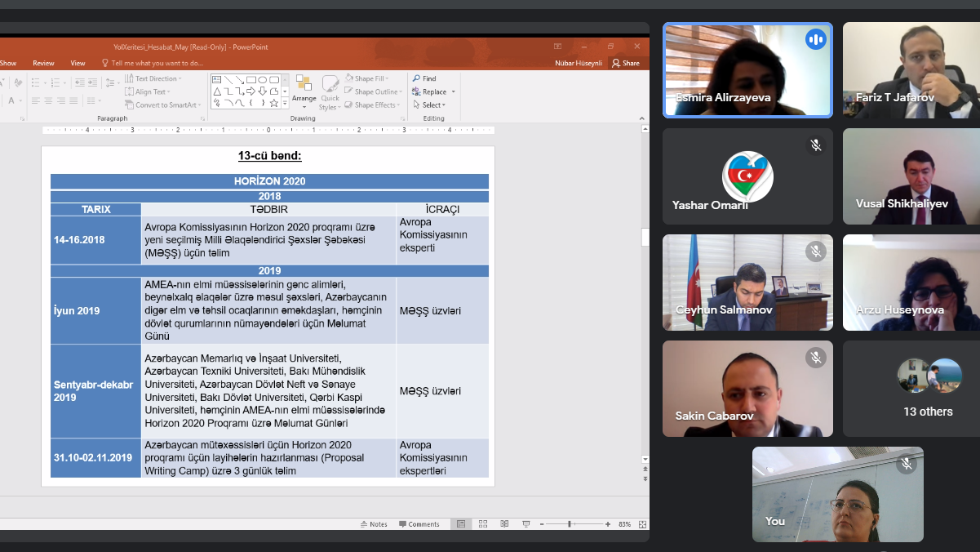980x552 pixels.
Task: Open Quick Styles gallery
Action: tap(329, 94)
